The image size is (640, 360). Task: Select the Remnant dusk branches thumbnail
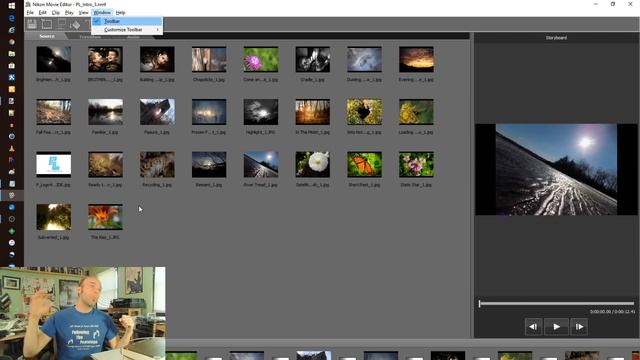(x=209, y=164)
